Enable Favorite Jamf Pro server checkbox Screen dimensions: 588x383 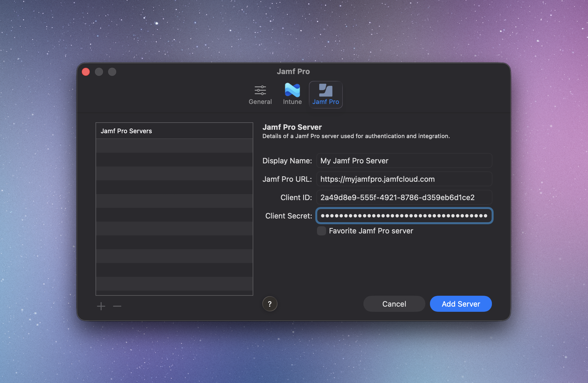point(322,231)
